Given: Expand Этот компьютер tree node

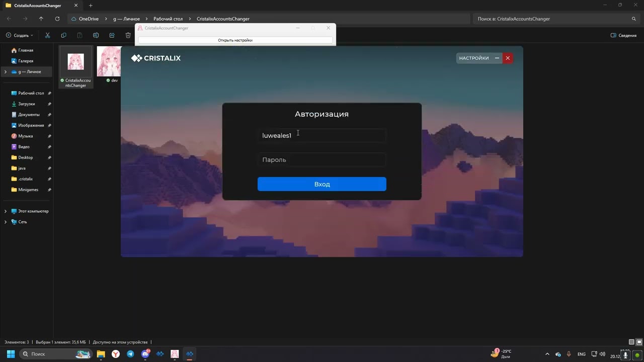Looking at the screenshot, I should coord(6,211).
